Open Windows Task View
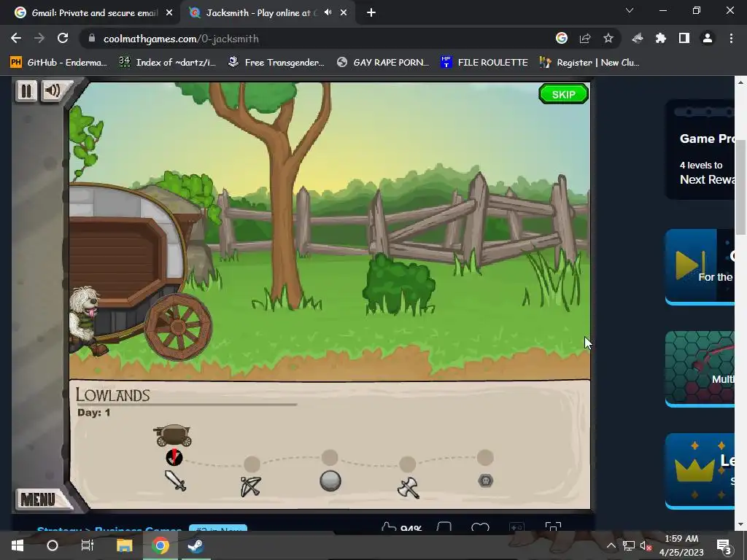This screenshot has width=747, height=560. (x=88, y=545)
